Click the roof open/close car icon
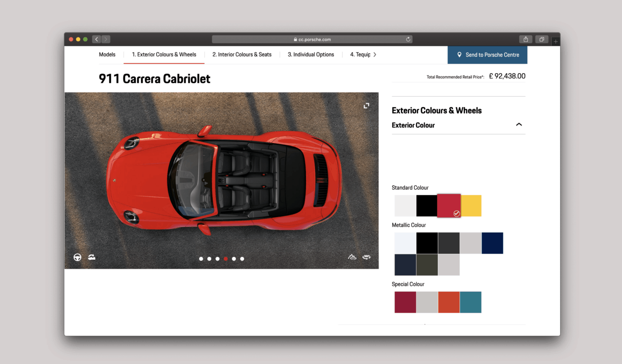 [x=92, y=257]
